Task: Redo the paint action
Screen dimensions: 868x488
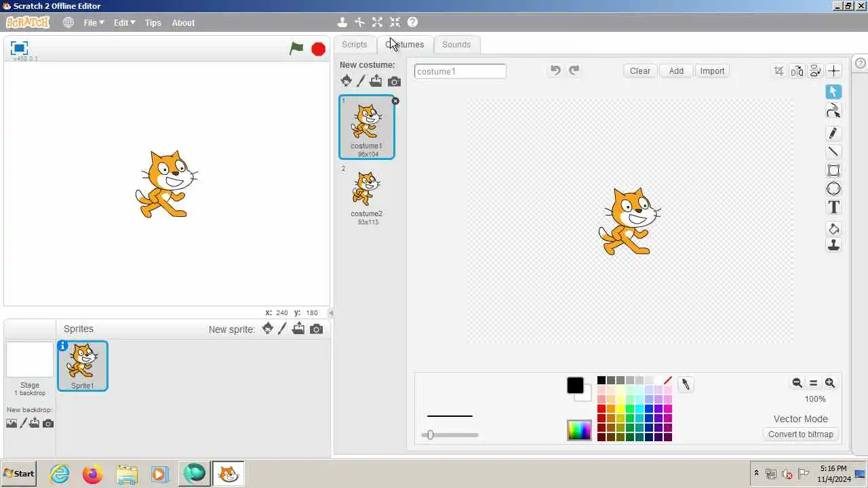Action: point(574,70)
